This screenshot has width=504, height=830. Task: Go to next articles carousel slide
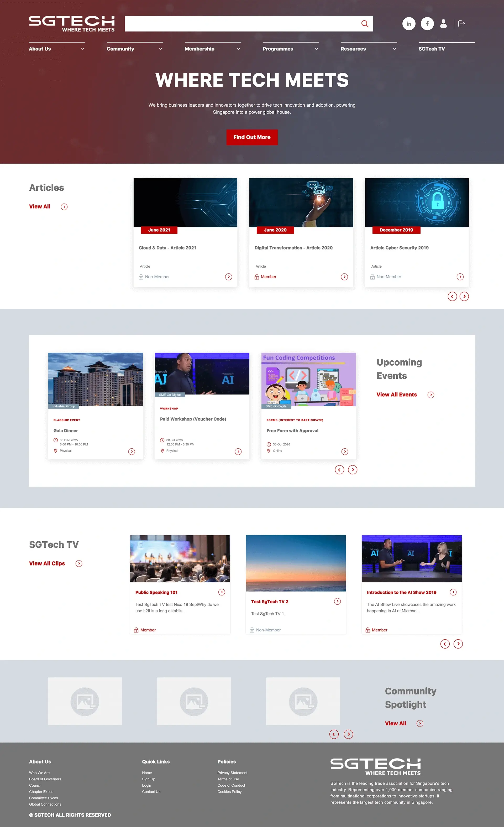(464, 296)
